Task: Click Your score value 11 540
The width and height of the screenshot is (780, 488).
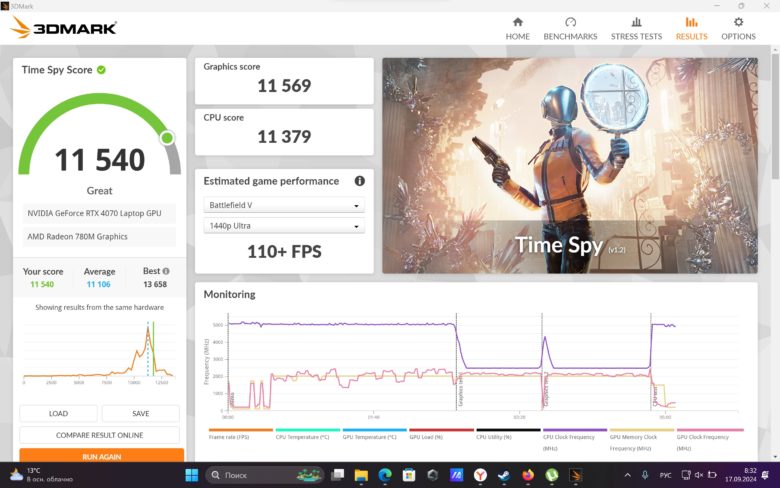Action: pos(42,285)
